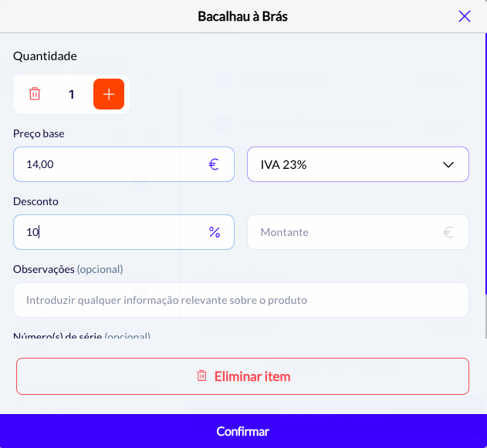Screen dimensions: 487x448
Task: Click into the Observações text field
Action: point(241,300)
